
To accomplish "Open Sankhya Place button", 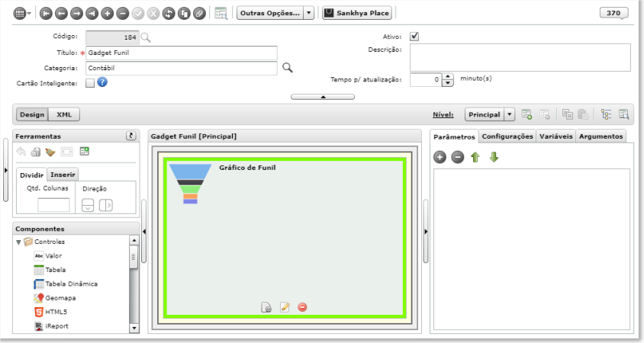I will tap(356, 13).
